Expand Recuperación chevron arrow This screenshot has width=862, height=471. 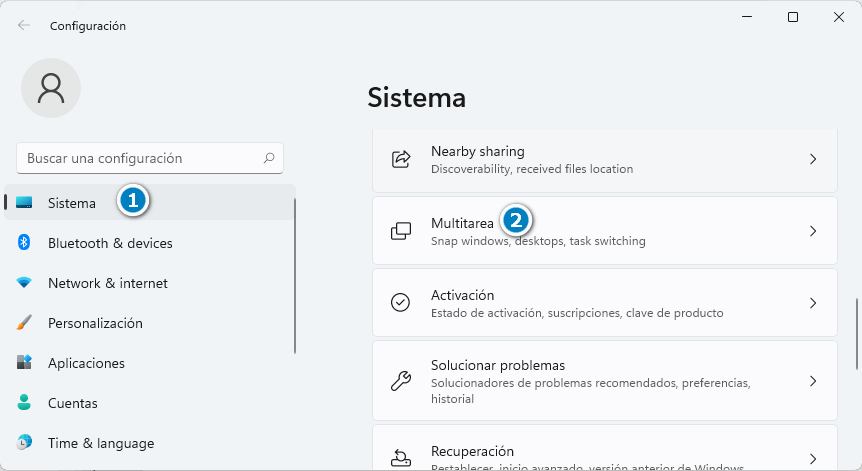813,458
